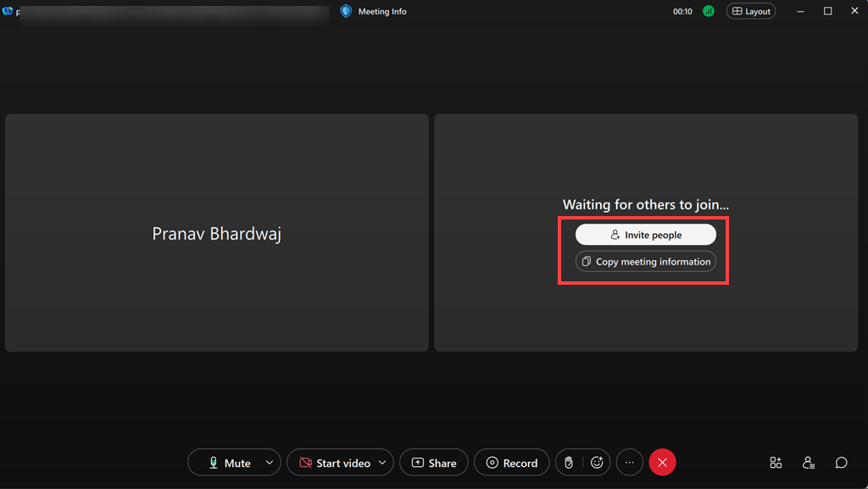Viewport: 868px width, 489px height.
Task: Click the Share content button
Action: [434, 463]
